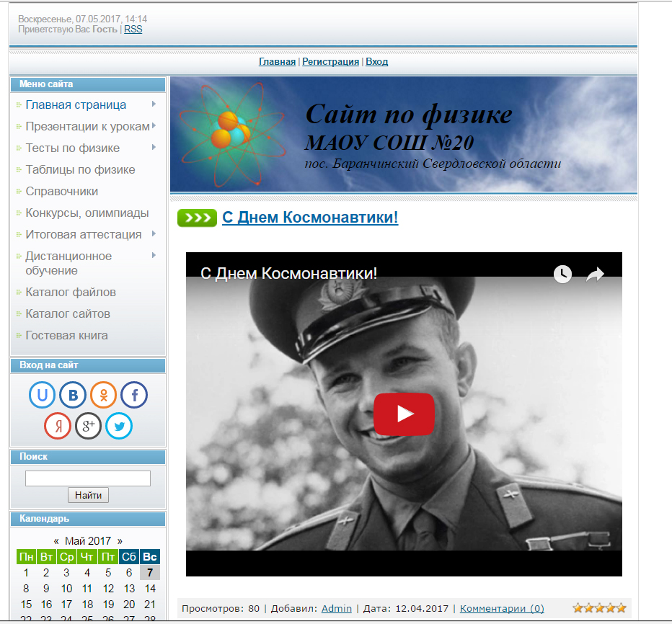Click the Просмотров: 80 view count text
The height and width of the screenshot is (624, 672).
point(221,609)
